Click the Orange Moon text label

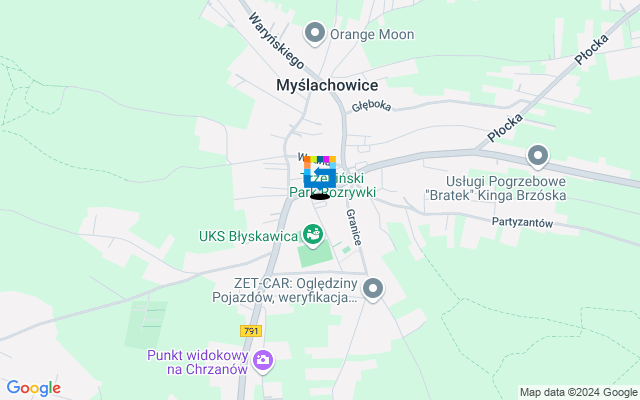pyautogui.click(x=372, y=34)
